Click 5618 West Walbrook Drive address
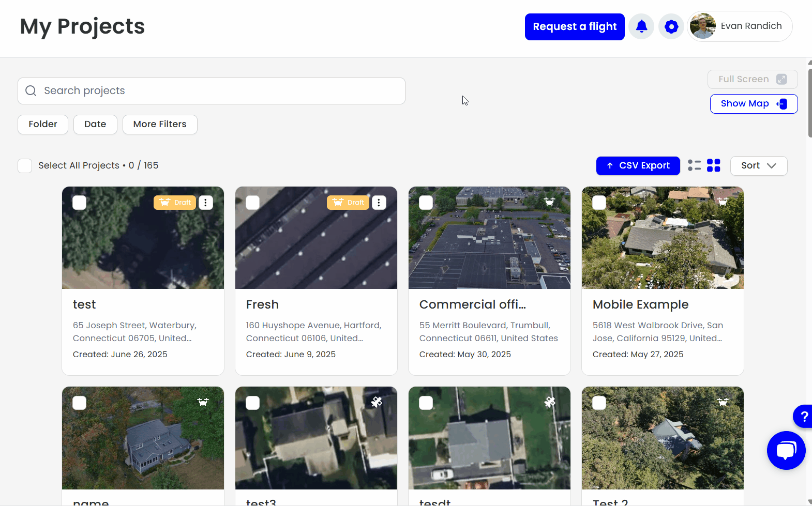The width and height of the screenshot is (812, 506). pyautogui.click(x=657, y=332)
